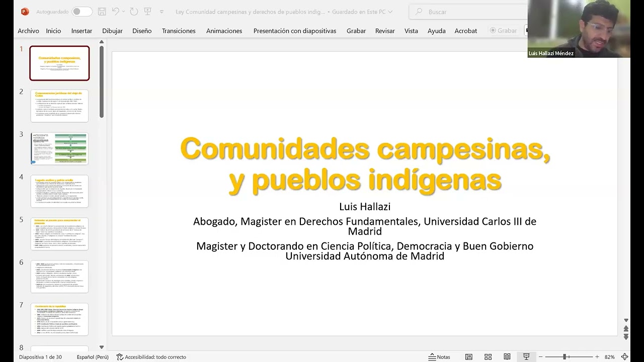Select slide 7 thumbnail
Viewport: 644px width, 362px height.
pos(59,319)
